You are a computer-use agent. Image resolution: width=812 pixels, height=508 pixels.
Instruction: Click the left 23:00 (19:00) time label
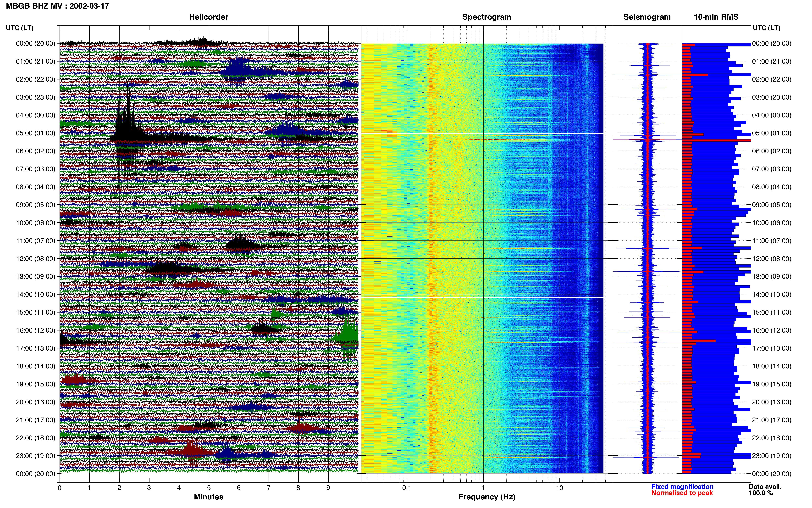point(36,456)
